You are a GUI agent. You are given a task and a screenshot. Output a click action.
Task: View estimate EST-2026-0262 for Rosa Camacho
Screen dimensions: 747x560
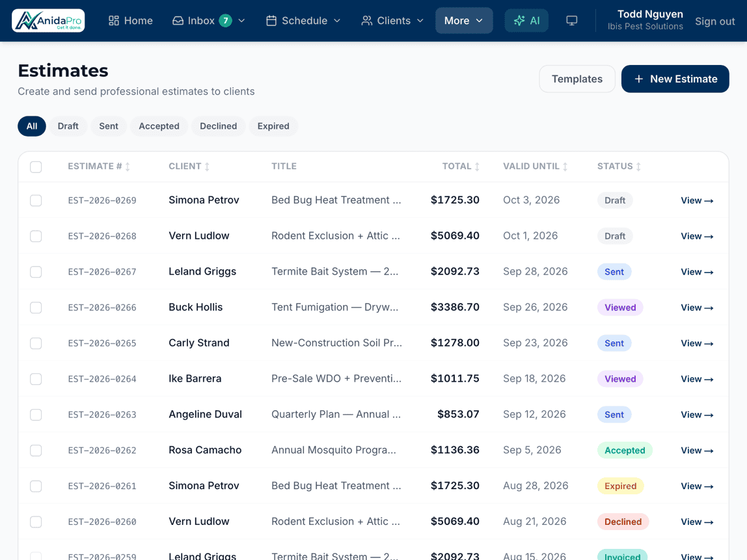[x=697, y=451]
